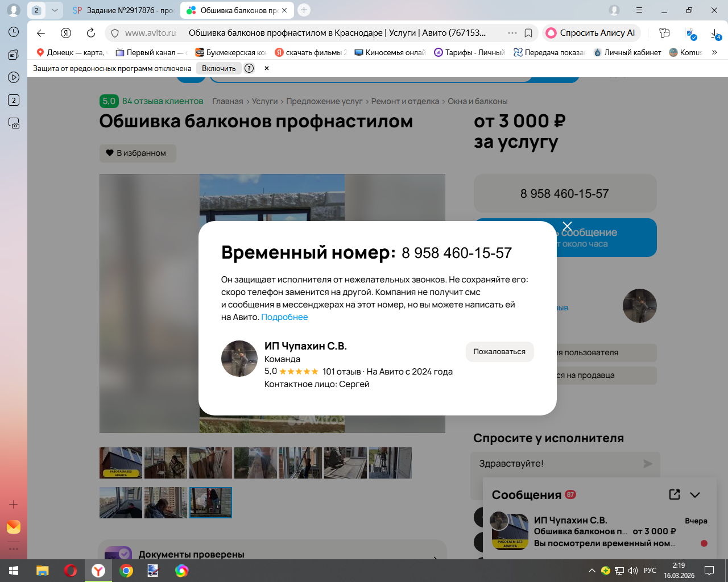Click Включить to enable malware protection
Image resolution: width=728 pixels, height=582 pixels.
tap(218, 68)
